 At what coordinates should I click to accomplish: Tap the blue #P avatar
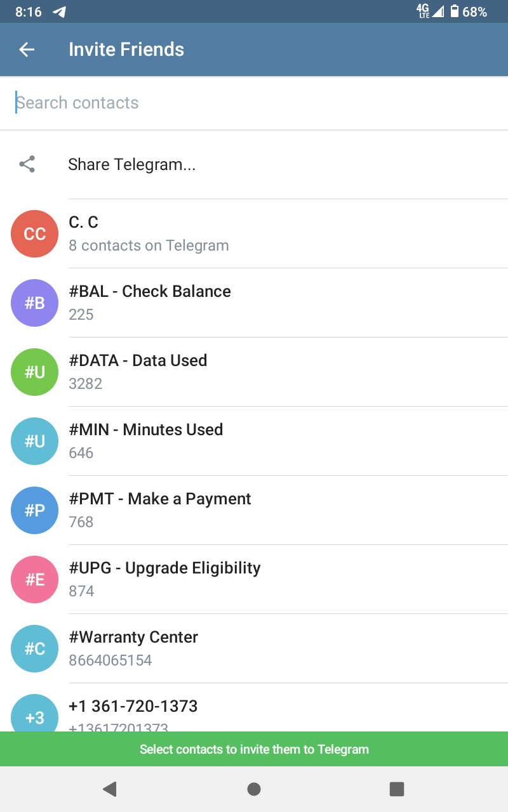[x=35, y=510]
